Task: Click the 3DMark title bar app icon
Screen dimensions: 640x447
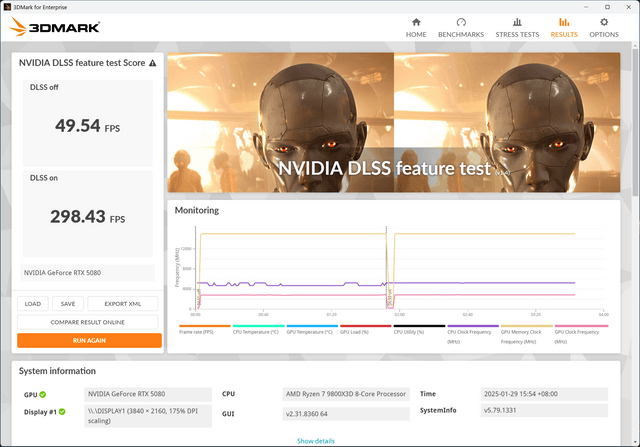Action: 7,7
